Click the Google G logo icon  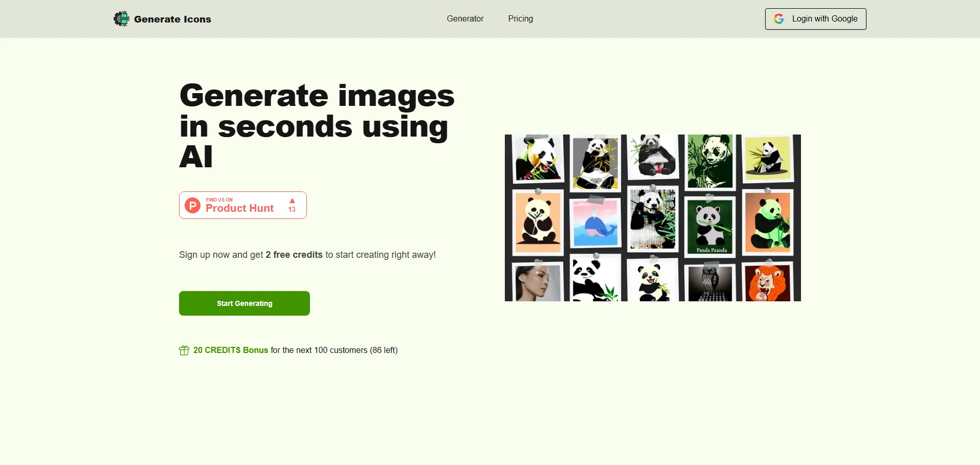(x=778, y=19)
